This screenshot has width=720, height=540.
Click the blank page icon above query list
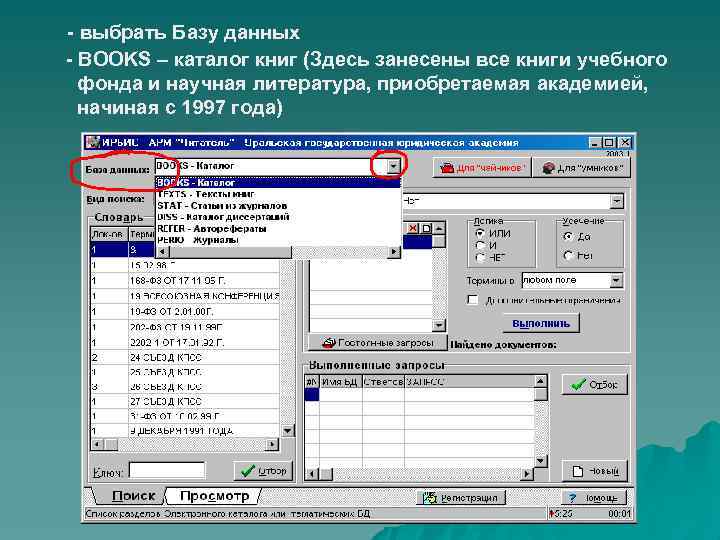click(427, 228)
